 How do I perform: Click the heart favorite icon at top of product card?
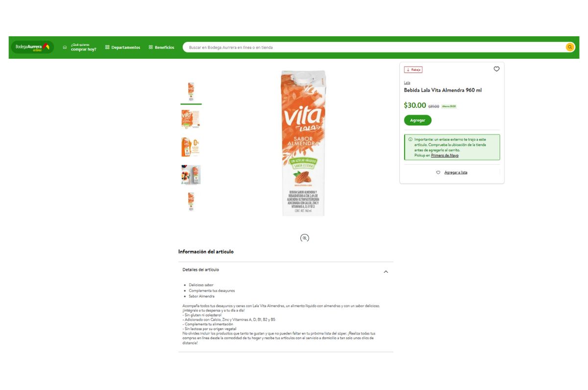(496, 69)
